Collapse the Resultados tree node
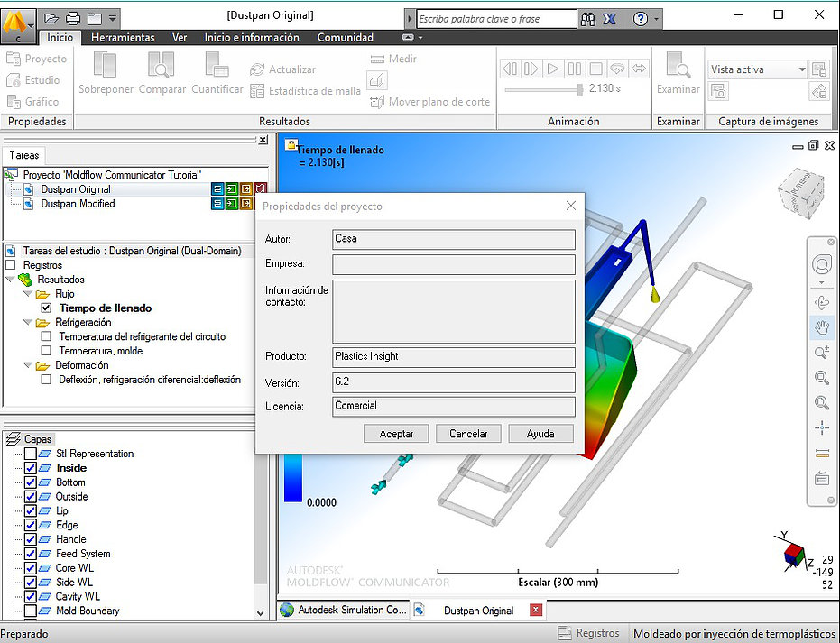The image size is (840, 643). (x=10, y=280)
